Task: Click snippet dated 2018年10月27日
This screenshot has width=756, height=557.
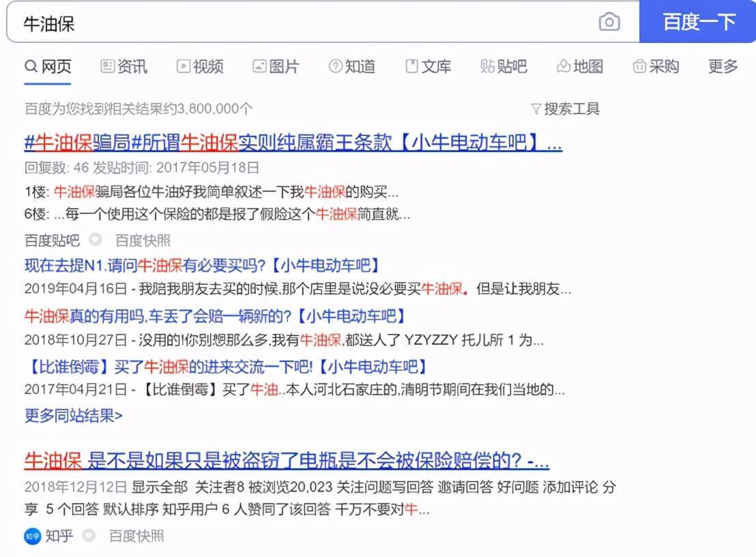Action: coord(284,340)
